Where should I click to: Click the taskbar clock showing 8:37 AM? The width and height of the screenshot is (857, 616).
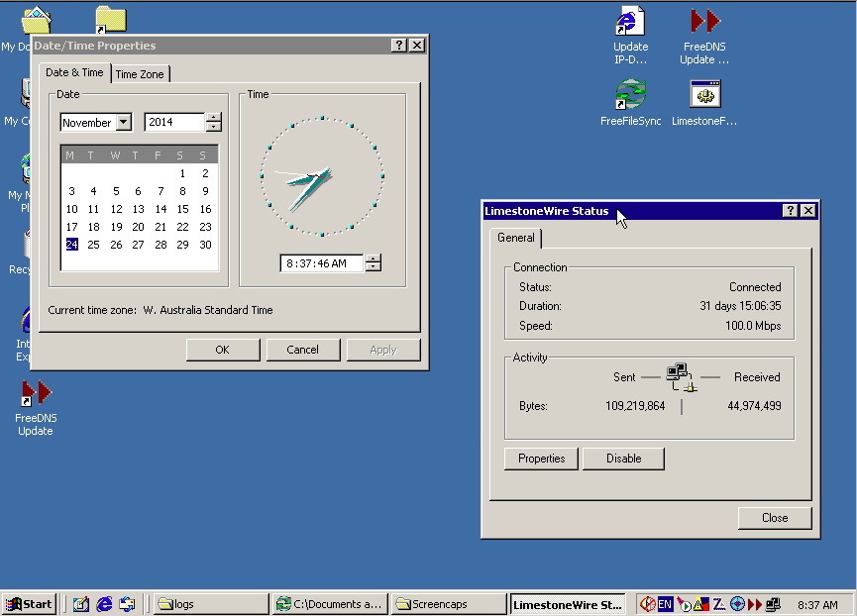tap(817, 604)
